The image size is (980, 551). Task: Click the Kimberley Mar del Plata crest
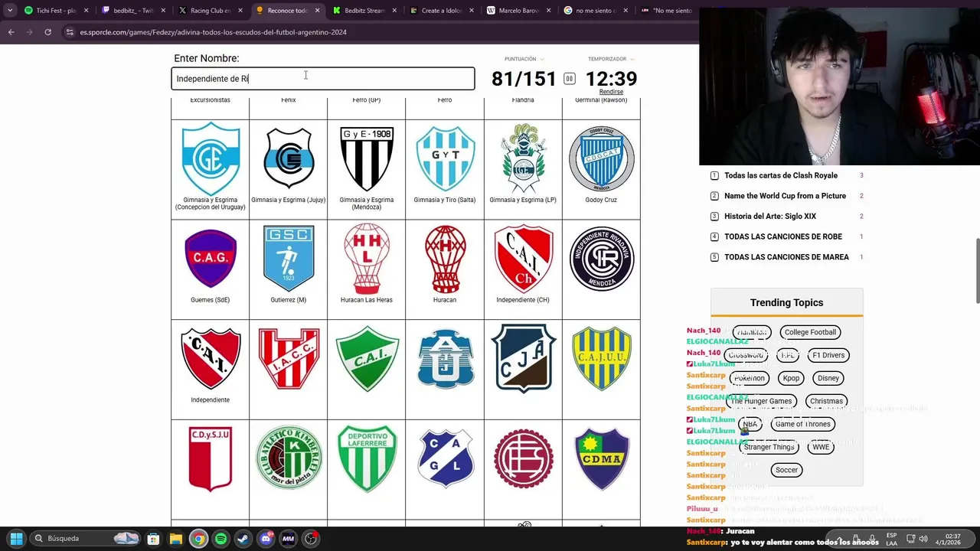pyautogui.click(x=289, y=458)
